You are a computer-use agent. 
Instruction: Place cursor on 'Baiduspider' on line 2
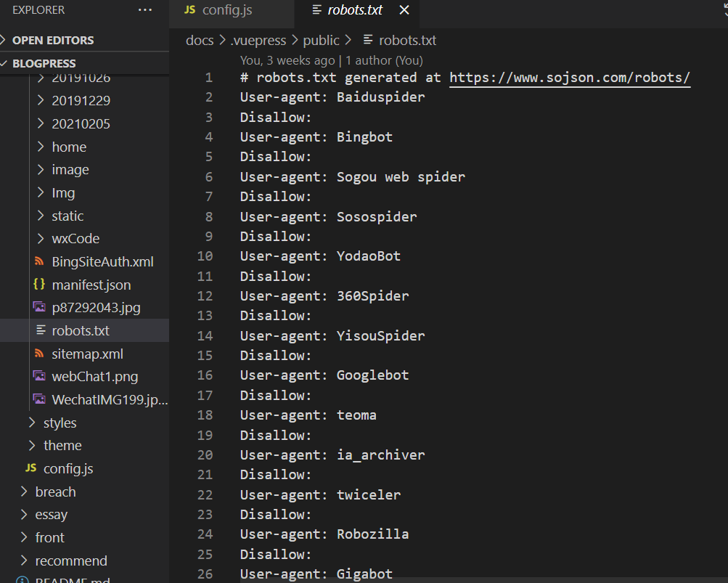click(x=381, y=97)
